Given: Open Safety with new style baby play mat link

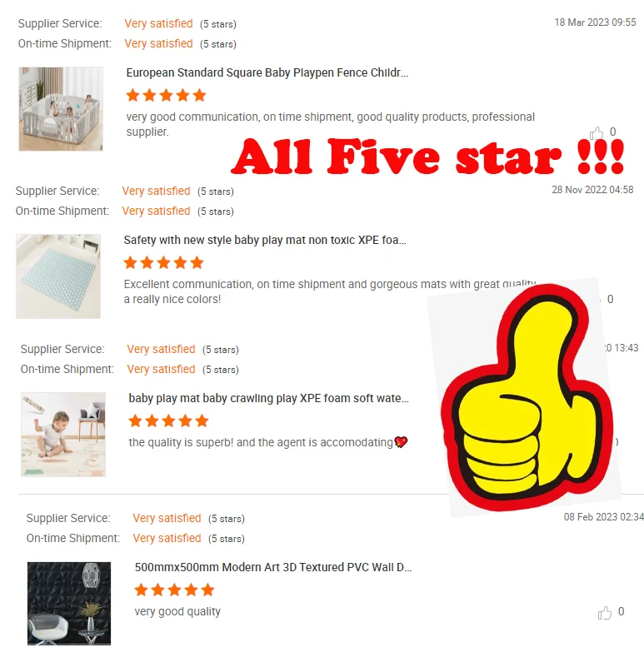Looking at the screenshot, I should click(265, 240).
